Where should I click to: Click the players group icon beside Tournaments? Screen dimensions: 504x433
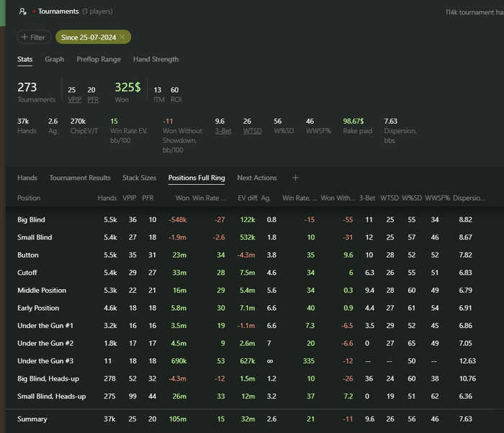pos(23,12)
